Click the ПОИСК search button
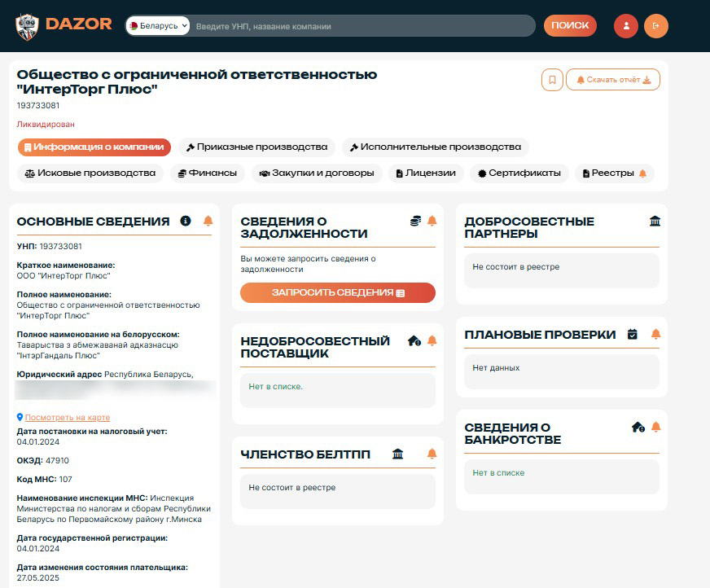 pos(570,26)
